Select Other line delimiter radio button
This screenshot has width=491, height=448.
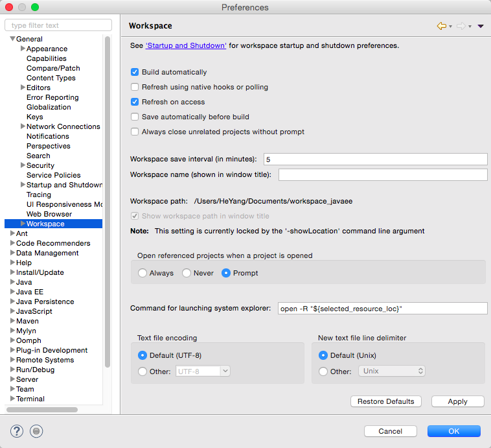(323, 371)
